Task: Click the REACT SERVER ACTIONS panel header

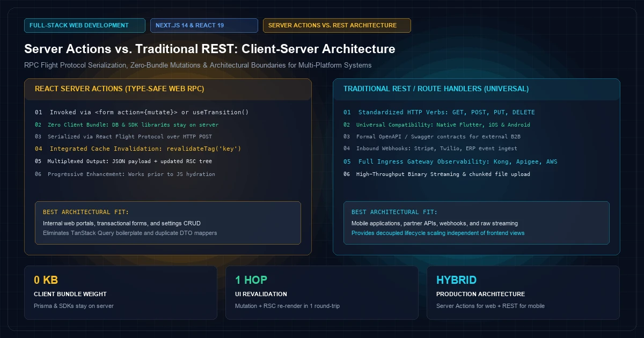Action: pos(168,89)
